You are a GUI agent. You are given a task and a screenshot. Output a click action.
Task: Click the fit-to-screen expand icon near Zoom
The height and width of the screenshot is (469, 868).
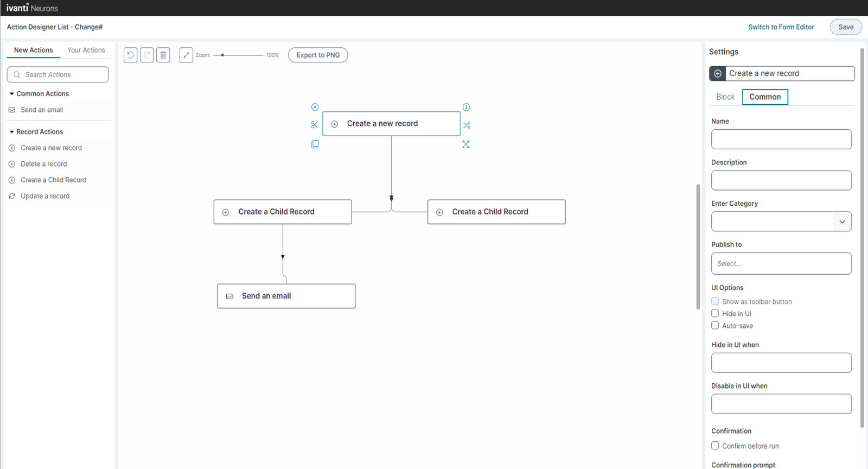click(186, 55)
